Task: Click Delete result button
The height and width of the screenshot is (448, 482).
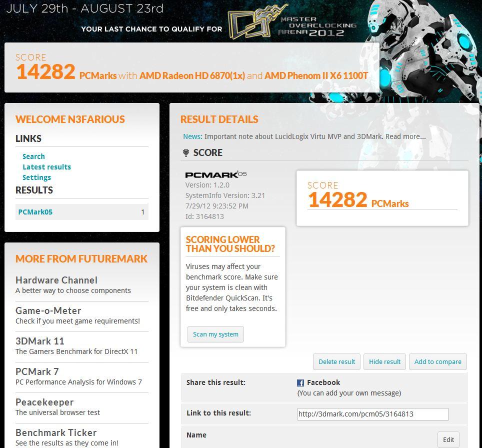Action: (336, 361)
